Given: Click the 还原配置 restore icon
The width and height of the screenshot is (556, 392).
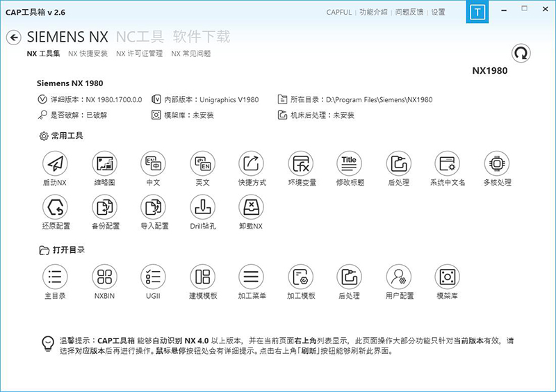Looking at the screenshot, I should tap(55, 207).
